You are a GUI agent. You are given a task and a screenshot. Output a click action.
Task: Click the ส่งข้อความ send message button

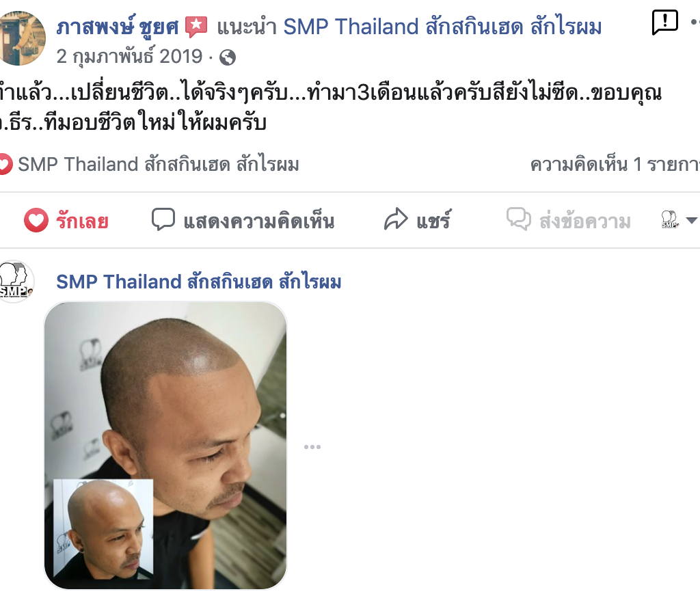568,220
